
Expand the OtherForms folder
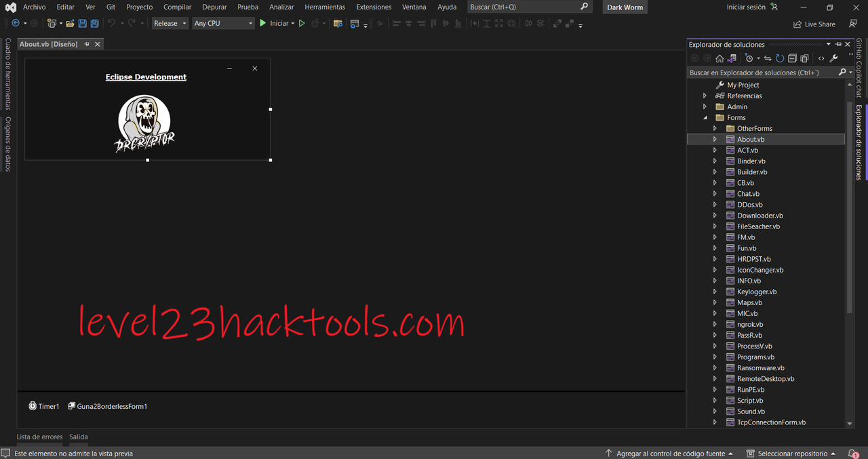(715, 128)
